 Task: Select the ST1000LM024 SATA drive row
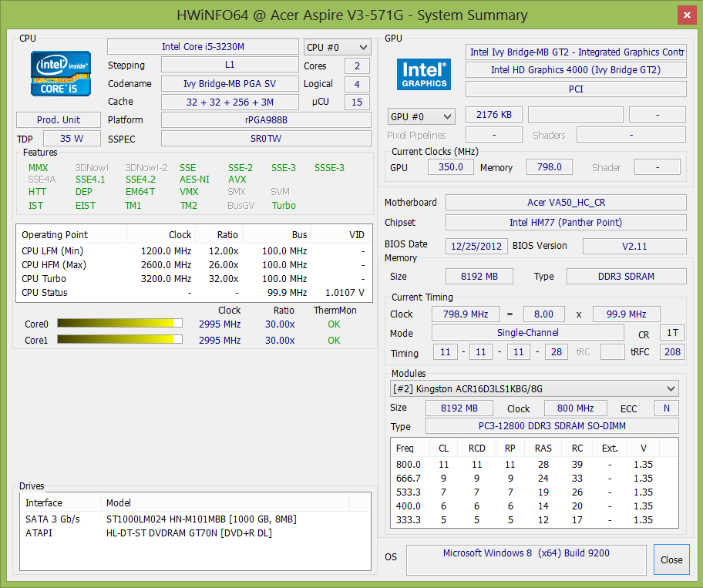pyautogui.click(x=200, y=519)
